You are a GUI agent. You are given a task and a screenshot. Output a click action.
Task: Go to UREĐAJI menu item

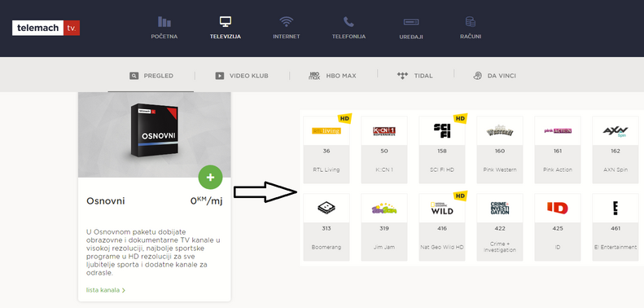410,37
